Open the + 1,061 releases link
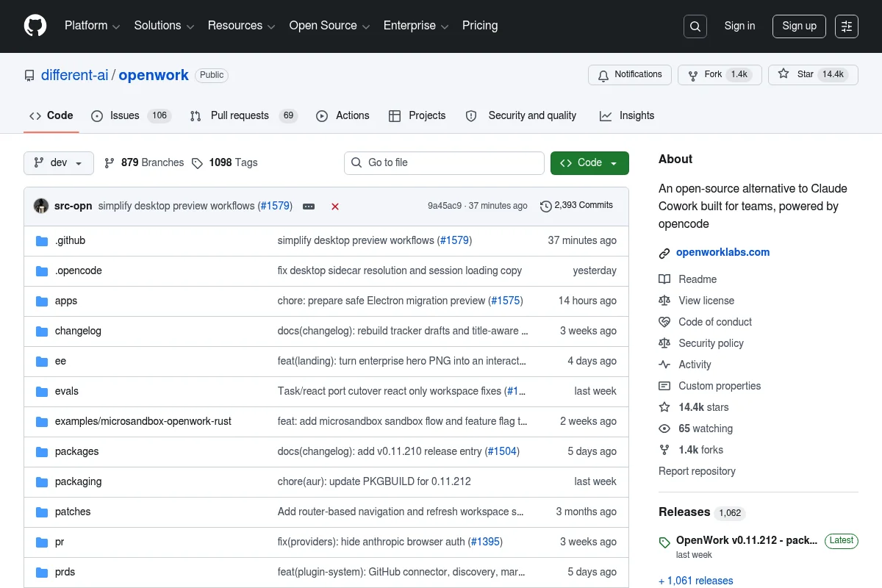This screenshot has height=588, width=882. [x=696, y=581]
